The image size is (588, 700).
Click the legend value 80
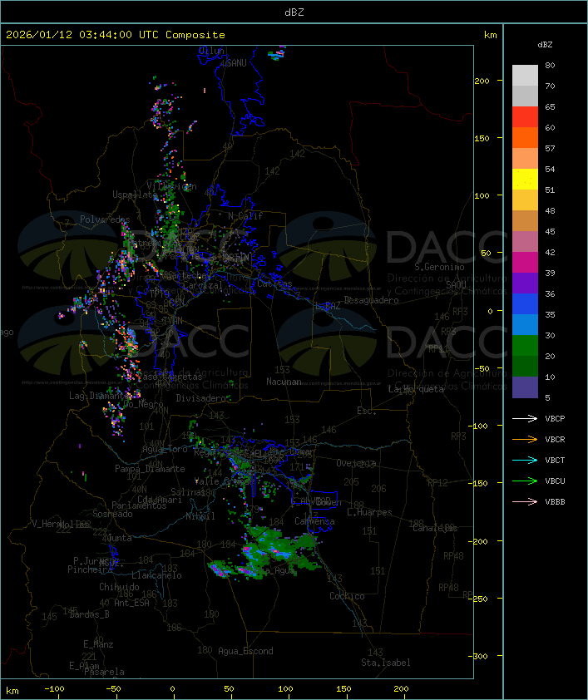(550, 66)
